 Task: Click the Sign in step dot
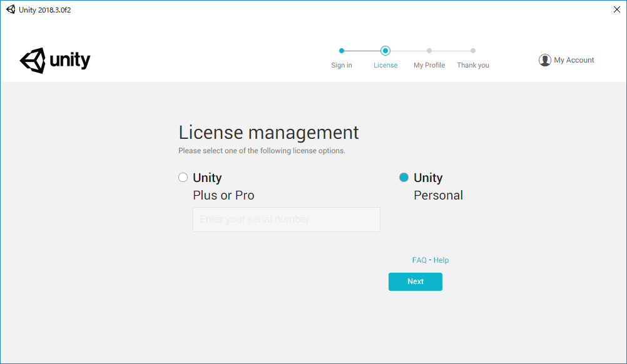tap(341, 51)
